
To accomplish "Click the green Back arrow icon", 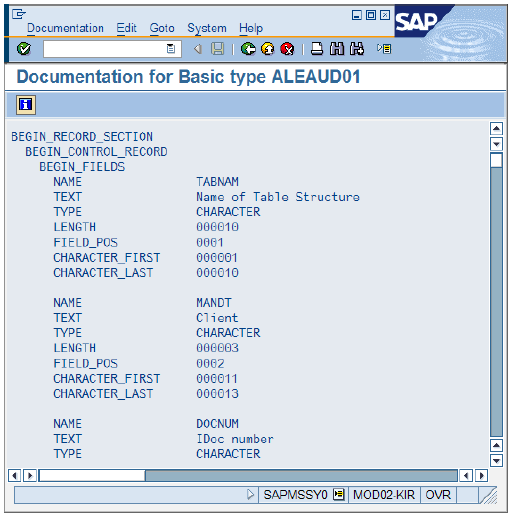I will [248, 49].
